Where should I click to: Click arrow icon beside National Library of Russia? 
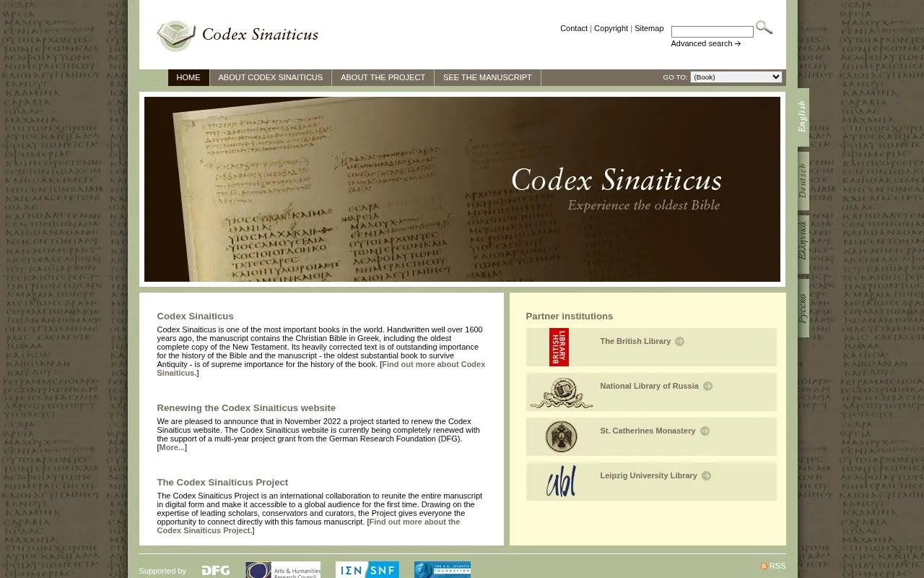coord(707,387)
